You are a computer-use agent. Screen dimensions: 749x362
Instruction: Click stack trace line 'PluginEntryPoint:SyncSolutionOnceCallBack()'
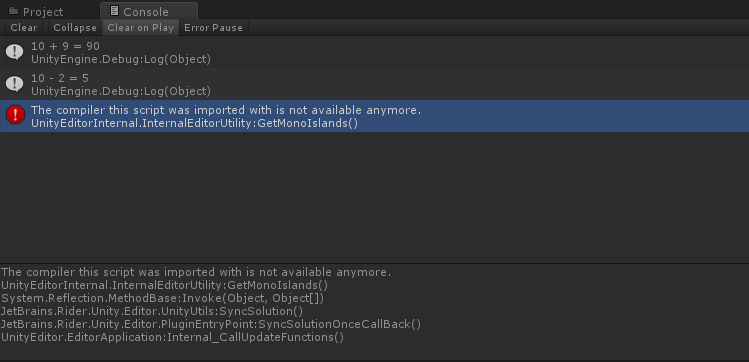click(x=211, y=324)
